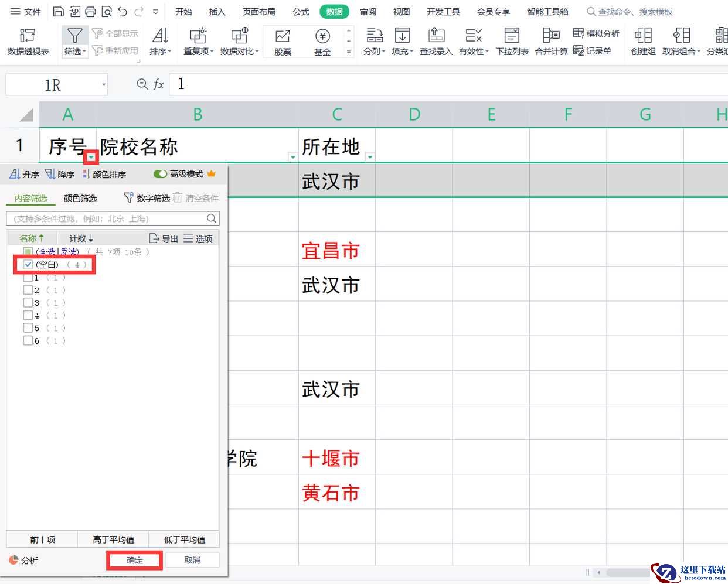Switch to the 插入 ribbon tab
This screenshot has height=584, width=728.
click(x=217, y=12)
